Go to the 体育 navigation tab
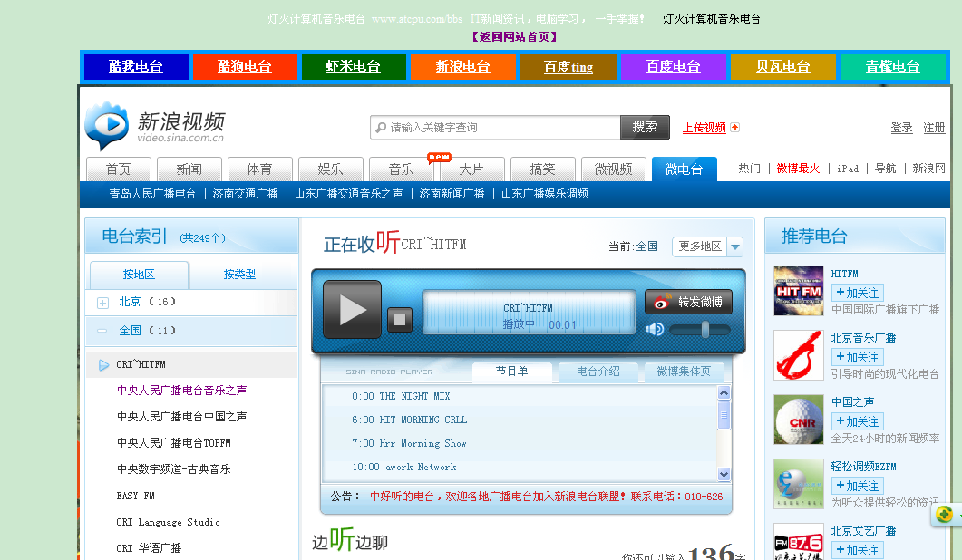Viewport: 962px width, 560px height. [259, 169]
